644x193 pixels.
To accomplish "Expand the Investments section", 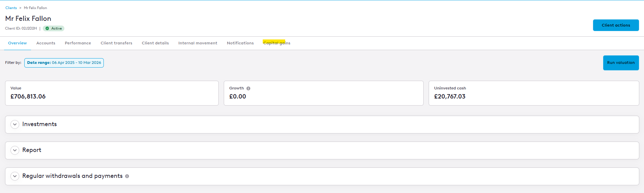I will click(15, 124).
